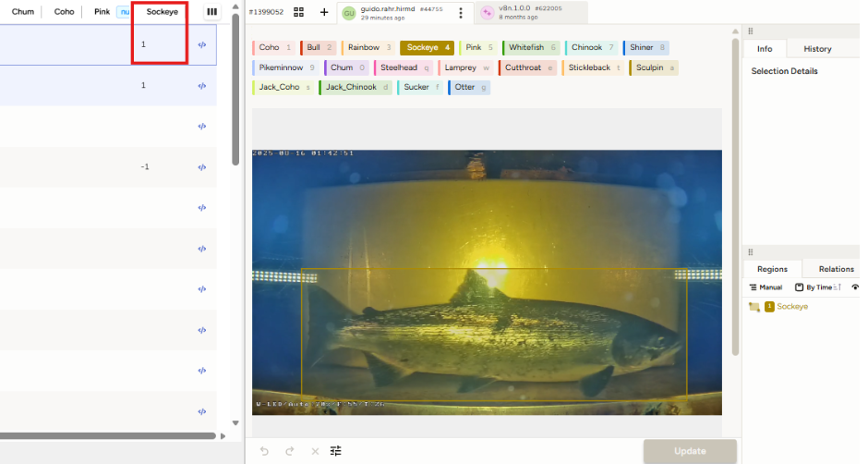This screenshot has height=464, width=868.
Task: Select the Coho label
Action: [274, 48]
